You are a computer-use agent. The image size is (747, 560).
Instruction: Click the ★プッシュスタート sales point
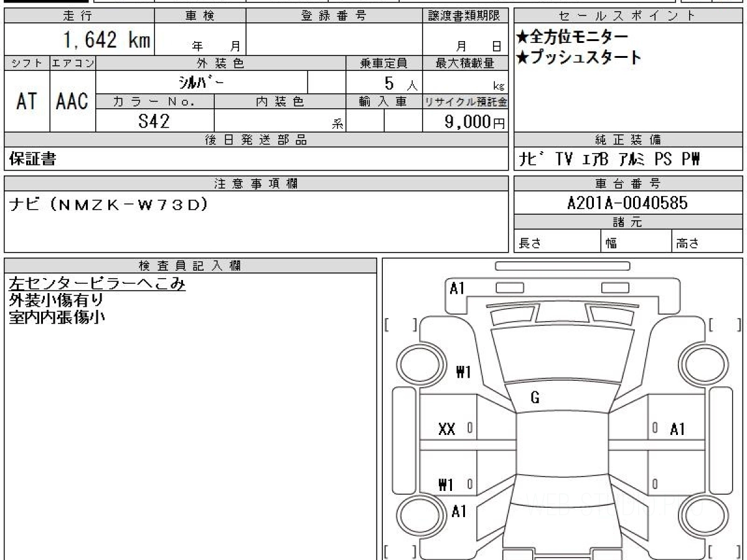click(x=578, y=58)
